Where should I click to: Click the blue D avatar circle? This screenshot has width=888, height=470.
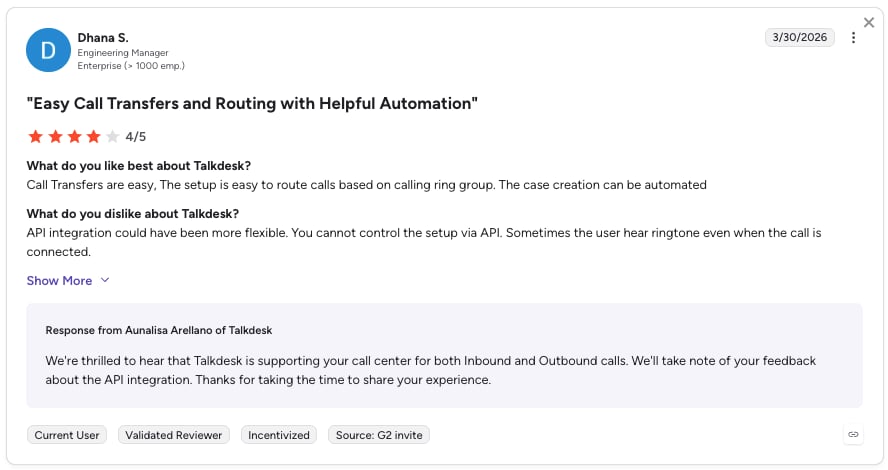pyautogui.click(x=48, y=50)
